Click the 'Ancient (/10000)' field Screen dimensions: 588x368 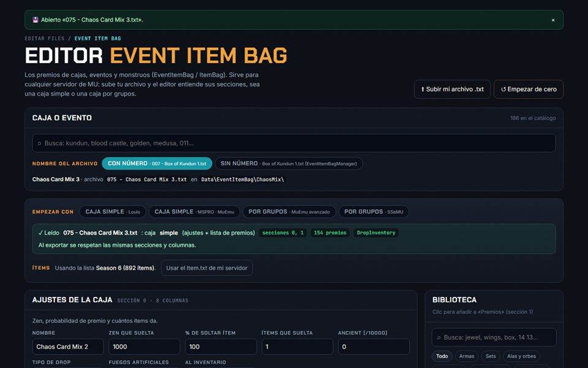click(x=374, y=347)
